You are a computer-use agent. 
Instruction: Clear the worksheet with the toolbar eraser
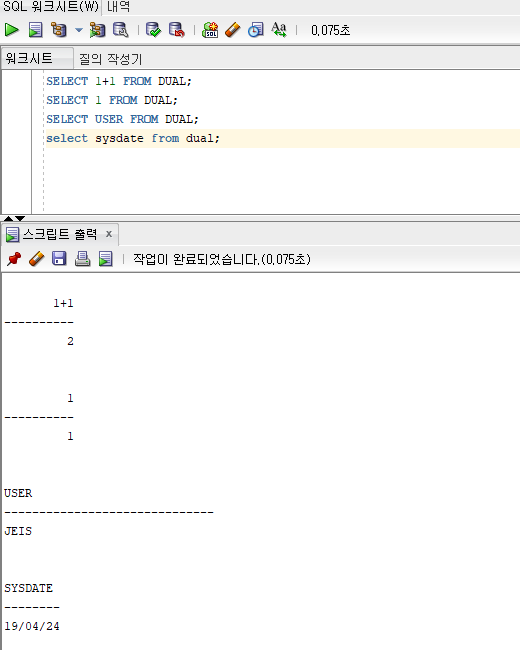[233, 30]
